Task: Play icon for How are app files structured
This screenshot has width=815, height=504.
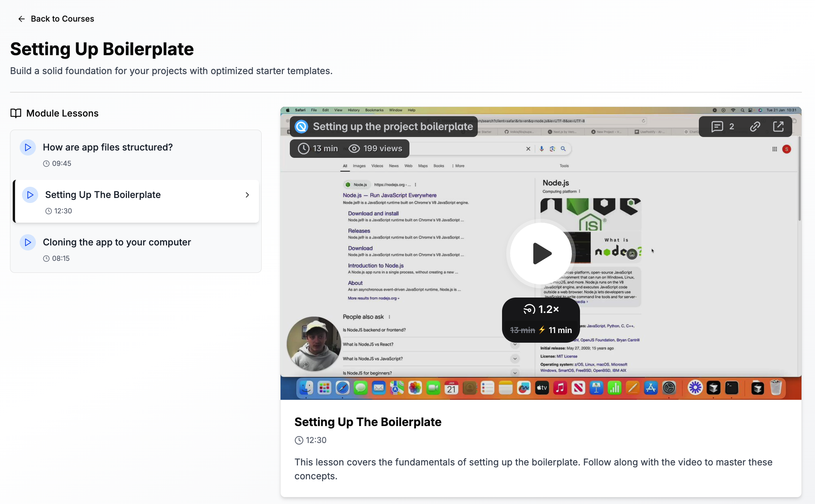Action: tap(28, 147)
